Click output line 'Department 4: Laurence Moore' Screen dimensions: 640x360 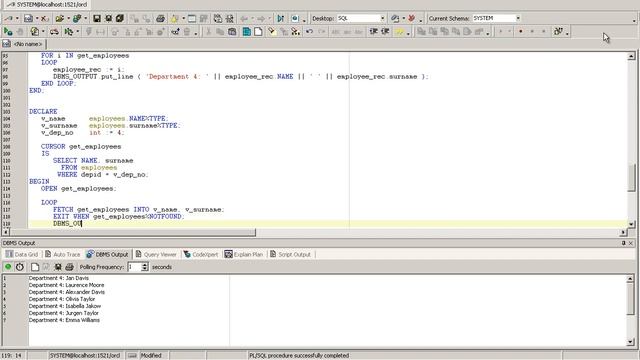pyautogui.click(x=66, y=285)
